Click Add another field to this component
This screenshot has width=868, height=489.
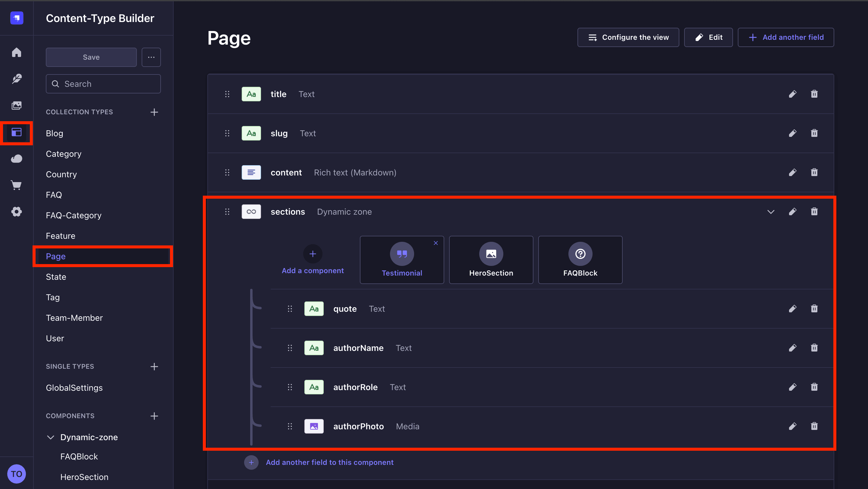pos(329,462)
